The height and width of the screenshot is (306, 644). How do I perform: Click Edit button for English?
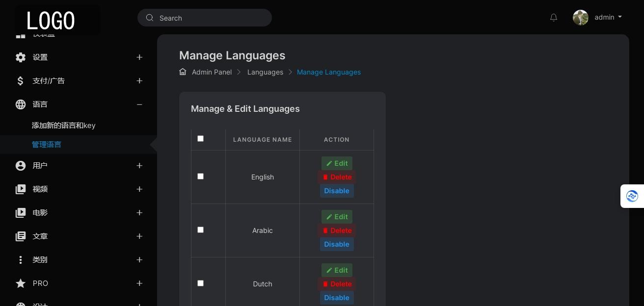click(337, 163)
